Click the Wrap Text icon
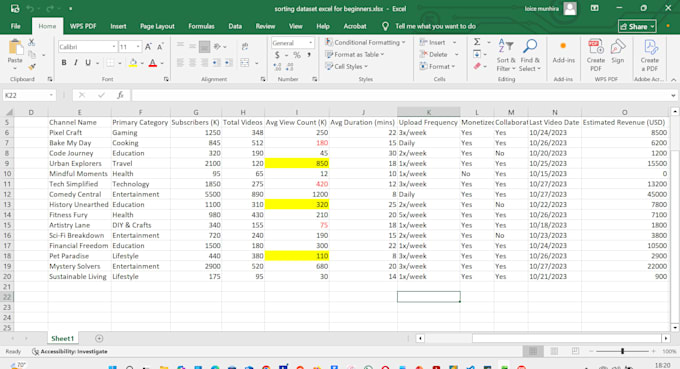The height and width of the screenshot is (369, 680). [x=245, y=46]
